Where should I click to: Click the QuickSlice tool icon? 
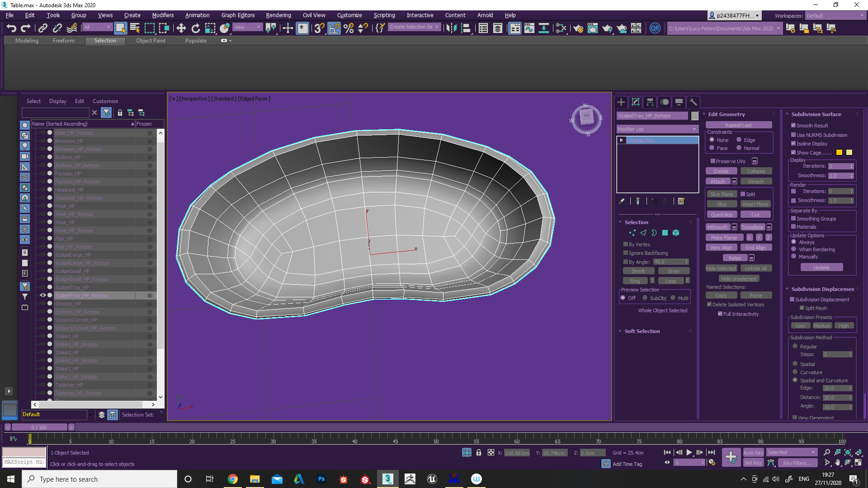[722, 215]
